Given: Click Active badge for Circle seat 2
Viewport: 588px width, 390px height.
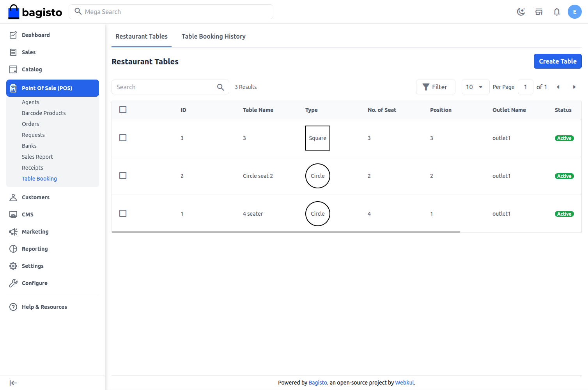Looking at the screenshot, I should coord(564,176).
